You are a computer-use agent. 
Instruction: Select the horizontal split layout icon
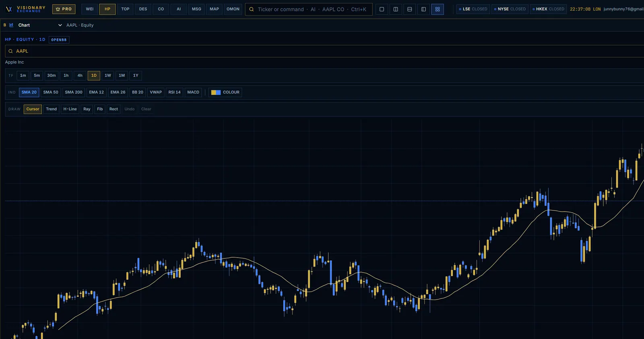click(x=410, y=9)
